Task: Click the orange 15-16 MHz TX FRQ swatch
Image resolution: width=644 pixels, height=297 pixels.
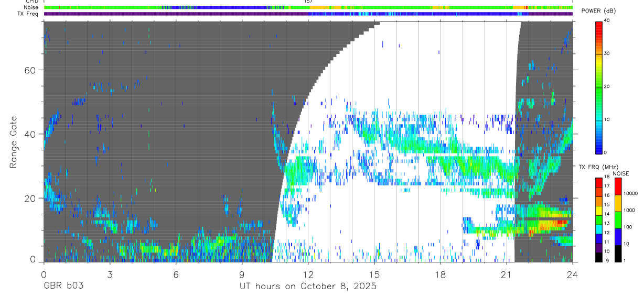Action: point(599,201)
